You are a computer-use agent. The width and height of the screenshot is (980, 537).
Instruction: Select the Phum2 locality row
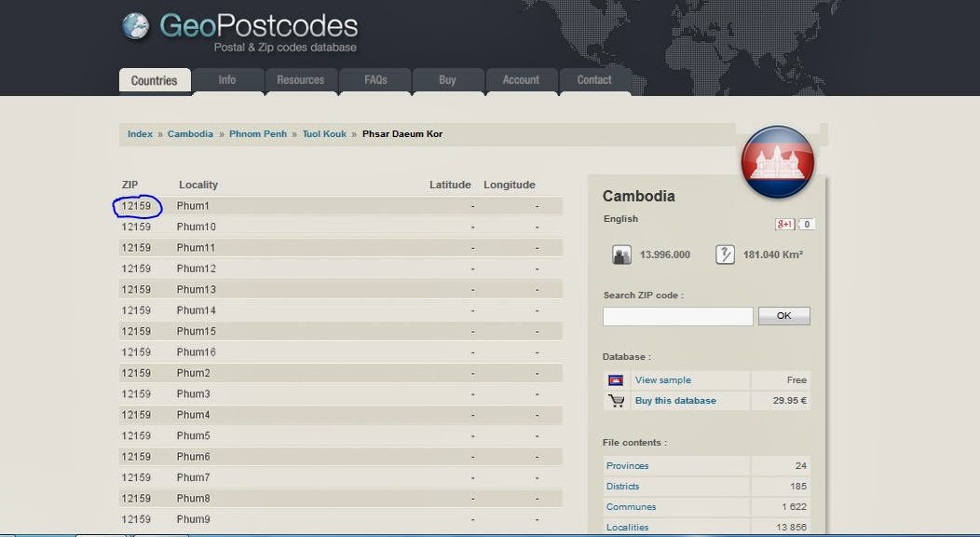[341, 373]
